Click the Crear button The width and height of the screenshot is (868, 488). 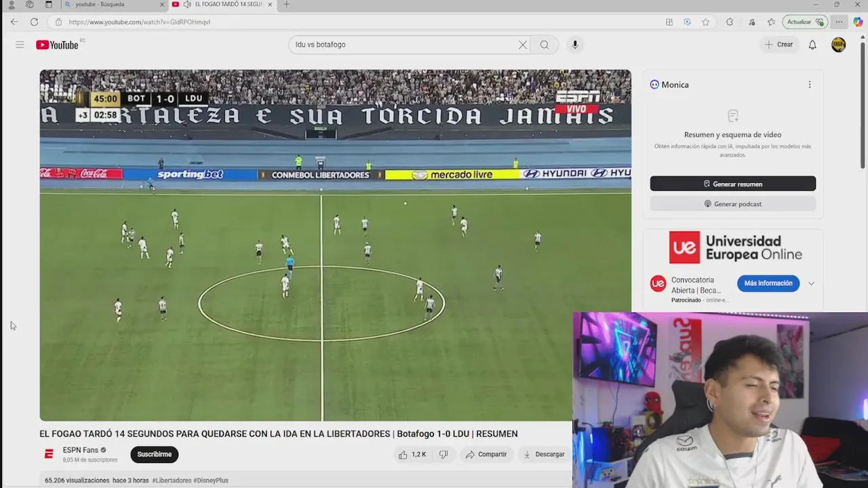(778, 45)
